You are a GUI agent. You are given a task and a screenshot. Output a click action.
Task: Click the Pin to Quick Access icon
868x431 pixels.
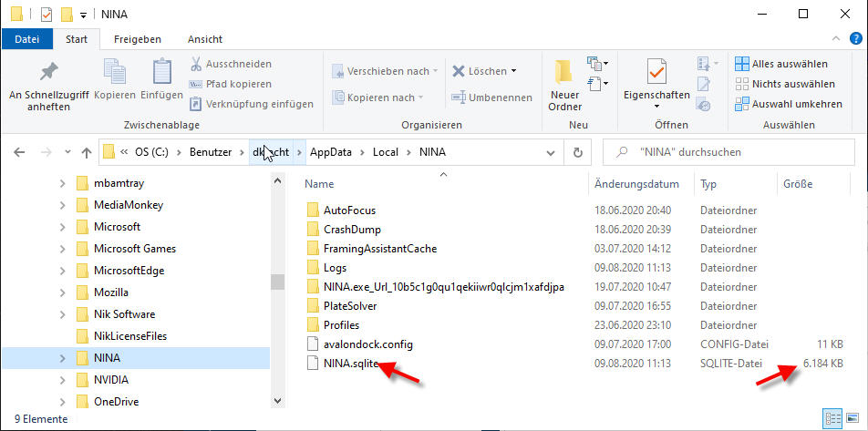click(48, 73)
